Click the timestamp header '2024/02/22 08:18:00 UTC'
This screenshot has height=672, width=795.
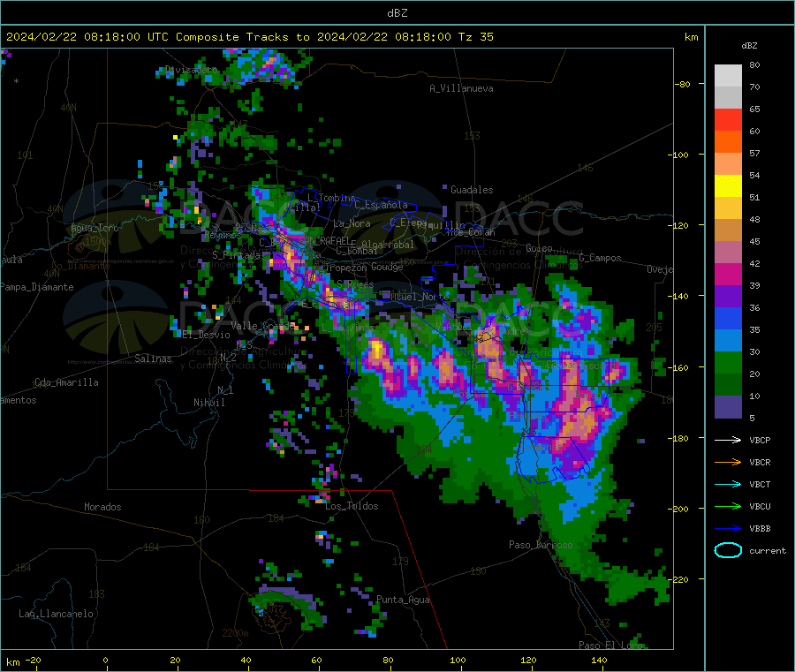pyautogui.click(x=87, y=37)
